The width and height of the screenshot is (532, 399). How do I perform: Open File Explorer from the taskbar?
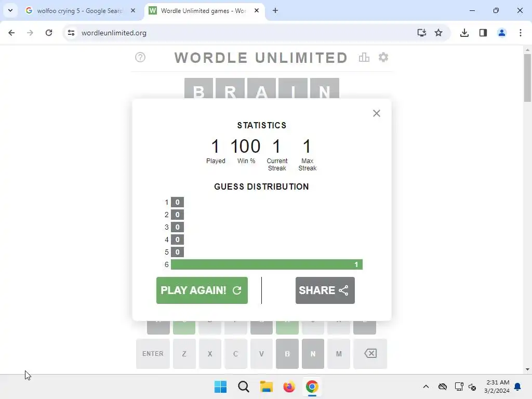click(267, 387)
